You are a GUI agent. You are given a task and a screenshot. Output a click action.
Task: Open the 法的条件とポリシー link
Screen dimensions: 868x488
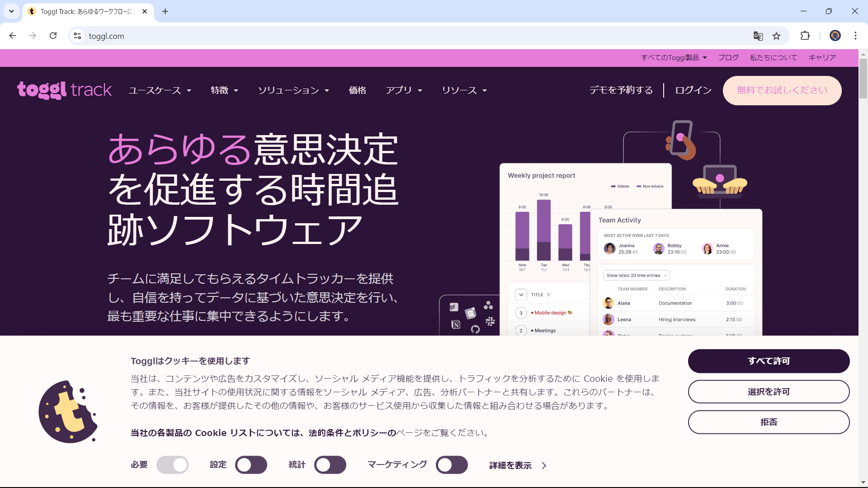tap(352, 433)
